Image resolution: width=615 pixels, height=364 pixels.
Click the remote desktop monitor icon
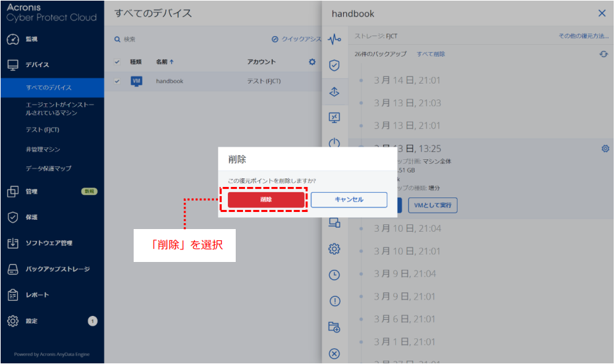coord(334,118)
